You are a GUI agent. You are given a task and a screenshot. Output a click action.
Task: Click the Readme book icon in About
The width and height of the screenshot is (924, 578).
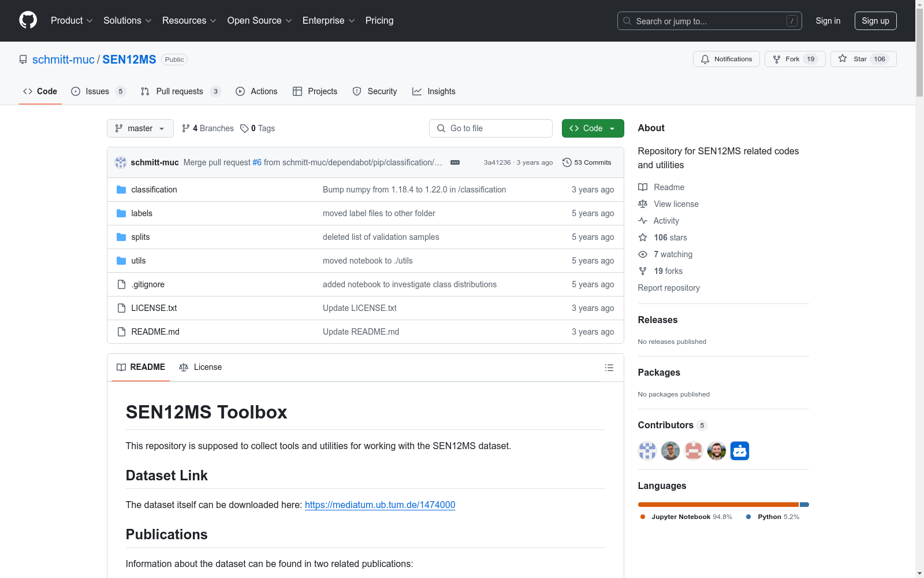pos(643,187)
